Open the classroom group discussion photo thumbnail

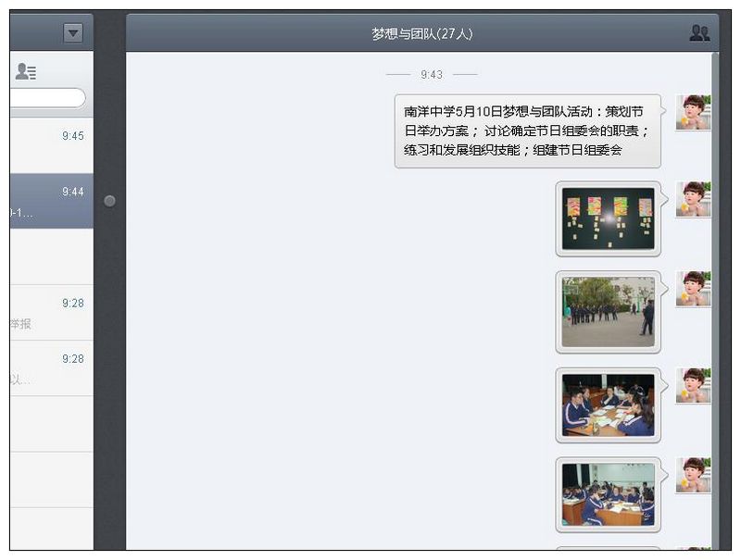pyautogui.click(x=609, y=495)
